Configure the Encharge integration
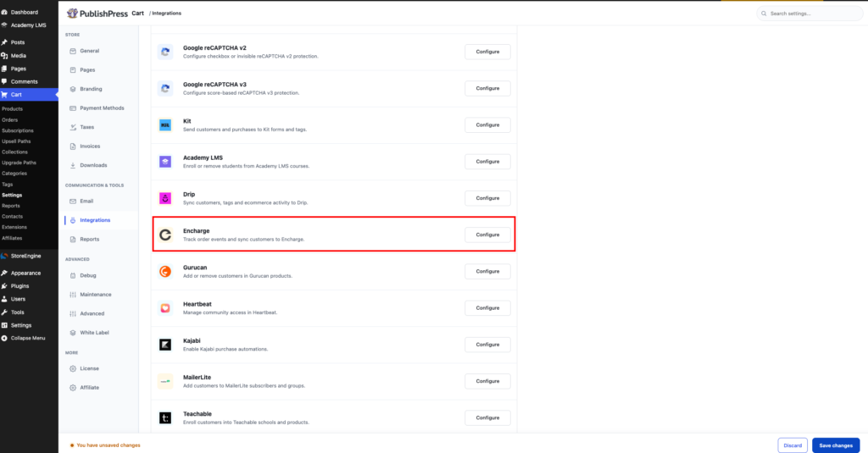 click(487, 235)
